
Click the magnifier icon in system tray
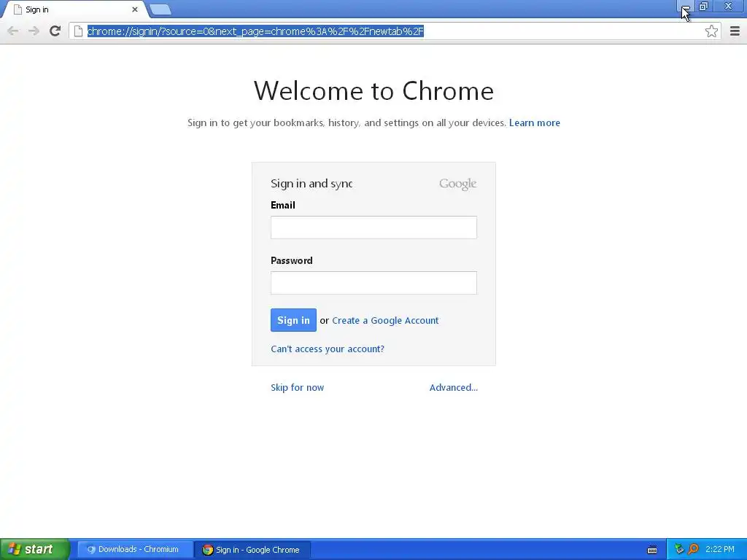tap(693, 550)
